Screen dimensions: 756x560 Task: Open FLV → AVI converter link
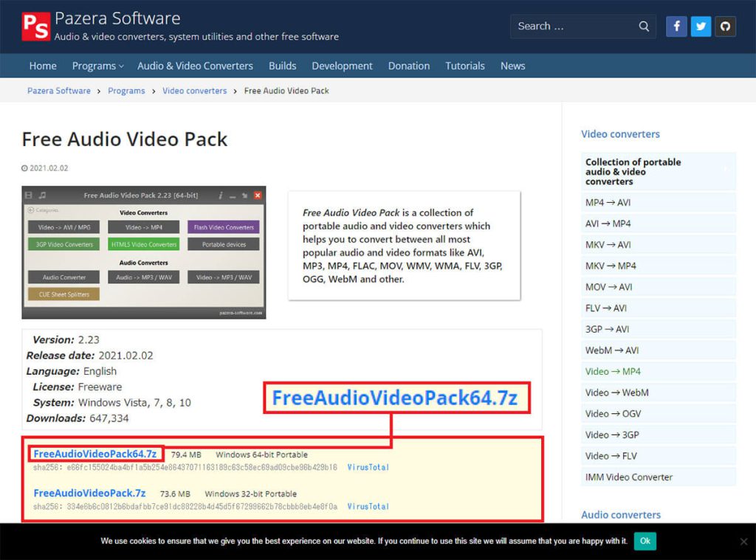659,308
